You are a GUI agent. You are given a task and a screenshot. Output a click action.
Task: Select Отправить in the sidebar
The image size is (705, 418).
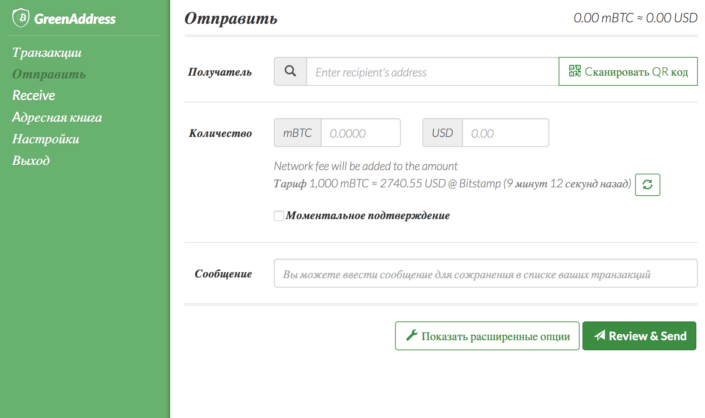(49, 74)
